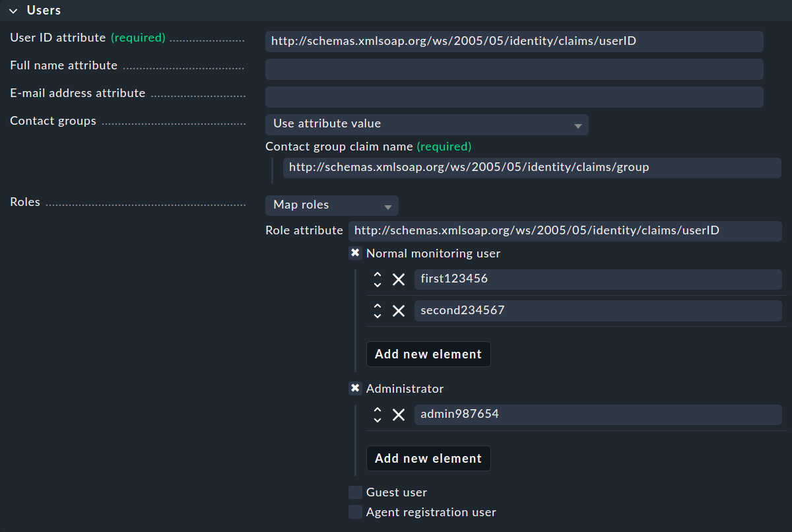Enable Agent registration user checkbox
The image size is (792, 532).
point(355,512)
